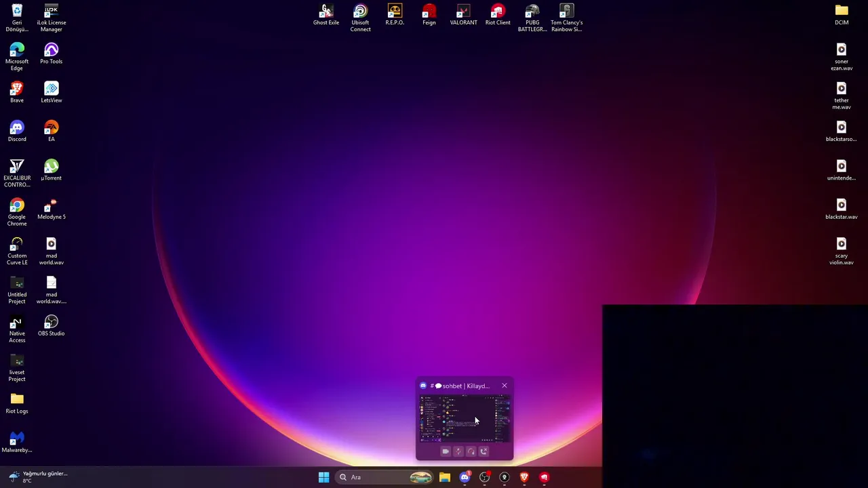The width and height of the screenshot is (868, 488).
Task: Toggle microphone mute in the Discord preview
Action: (458, 451)
